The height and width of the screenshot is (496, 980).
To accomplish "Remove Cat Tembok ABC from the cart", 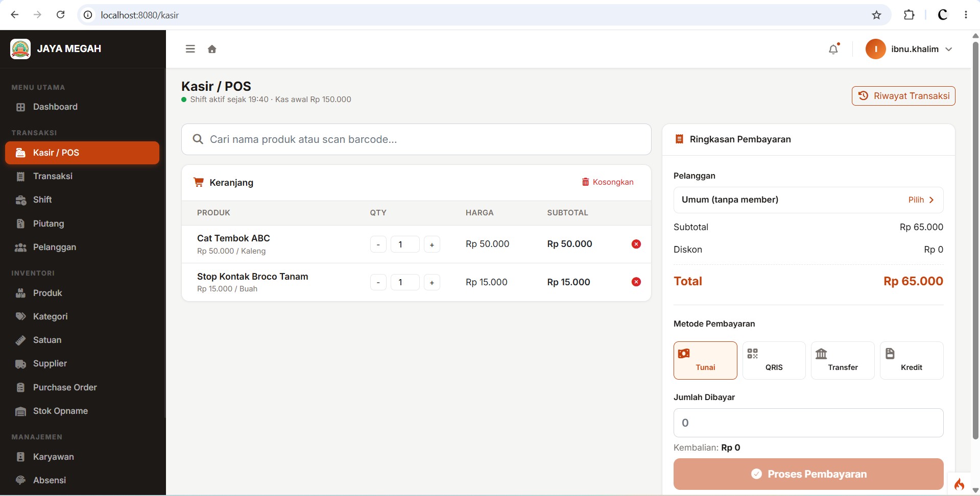I will [636, 244].
